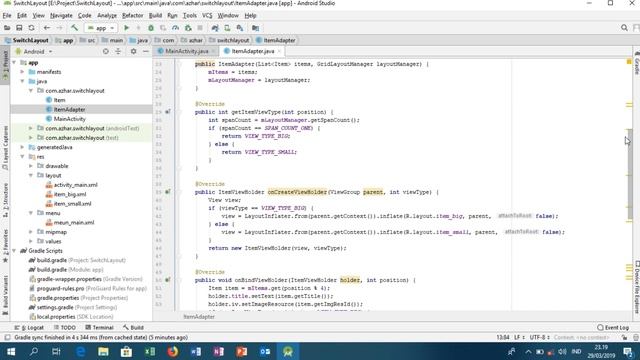Open Firefox from the taskbar

(x=173, y=351)
